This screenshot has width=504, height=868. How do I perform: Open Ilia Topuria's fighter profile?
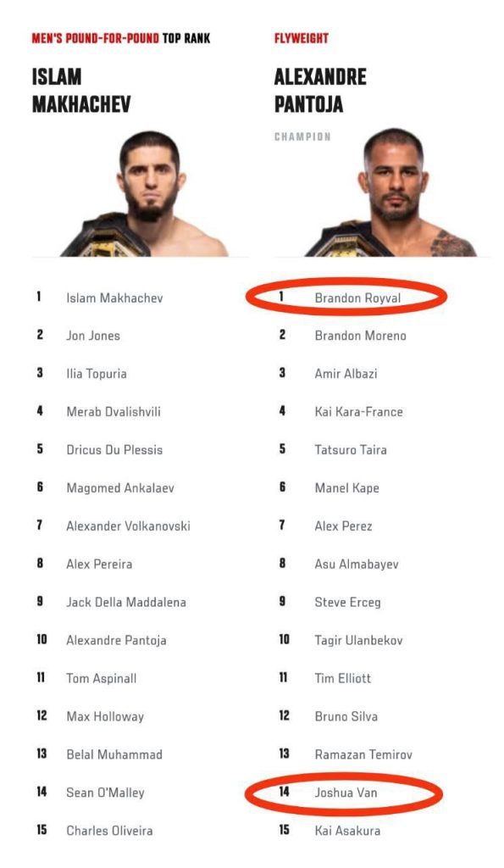[97, 374]
